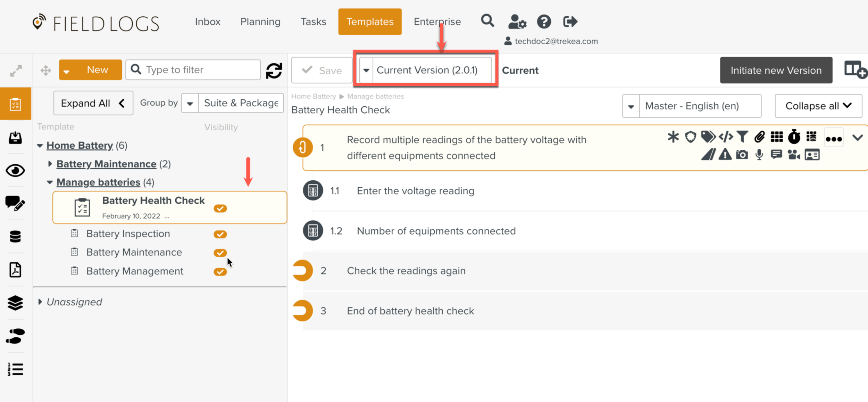
Task: Click the Initiate new Version button
Action: click(x=776, y=70)
